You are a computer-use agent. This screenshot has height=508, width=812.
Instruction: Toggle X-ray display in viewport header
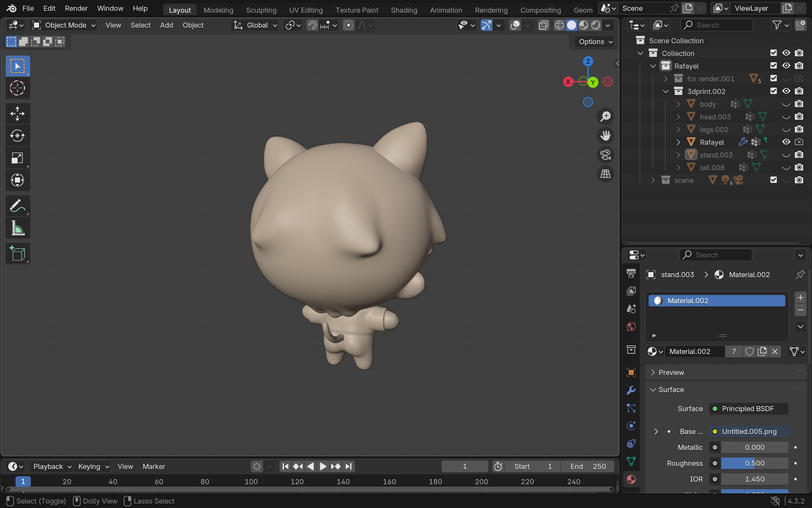pyautogui.click(x=543, y=25)
